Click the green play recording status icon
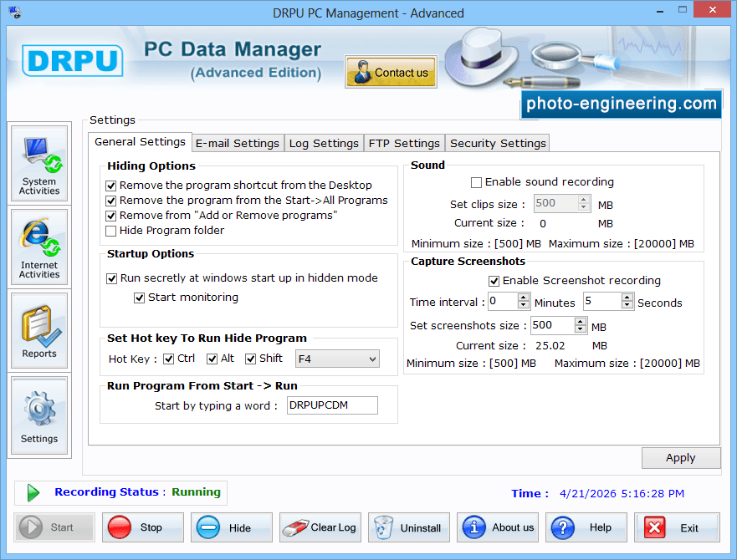Viewport: 737px width, 560px height. pos(33,493)
